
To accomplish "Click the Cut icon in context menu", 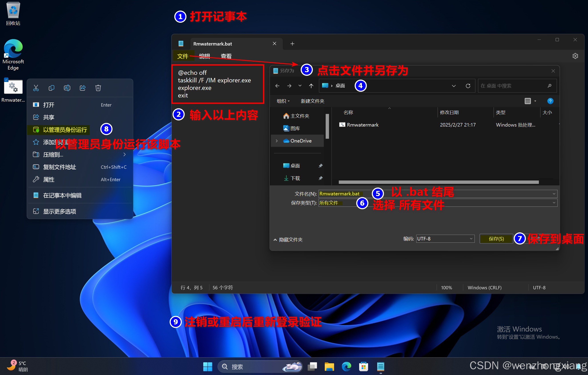I will tap(36, 88).
